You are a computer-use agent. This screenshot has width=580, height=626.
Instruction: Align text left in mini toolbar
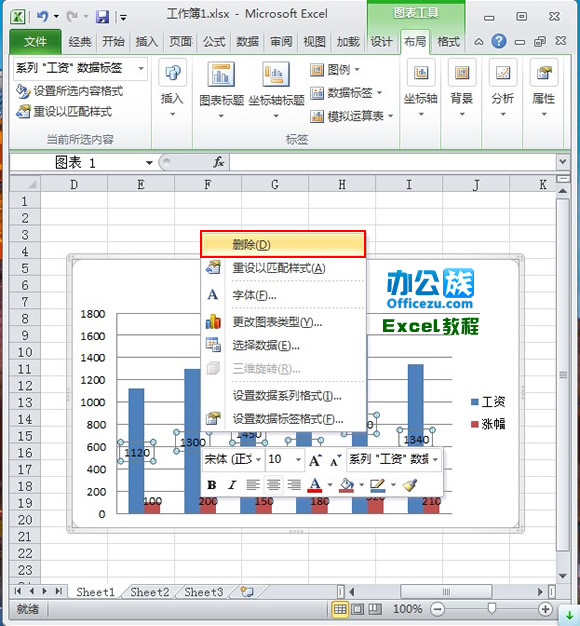click(253, 485)
